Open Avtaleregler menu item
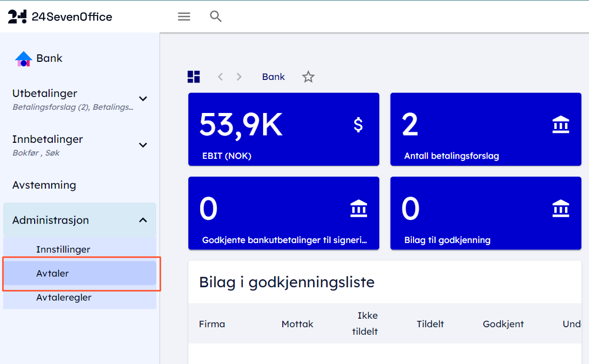589x364 pixels. (x=63, y=297)
